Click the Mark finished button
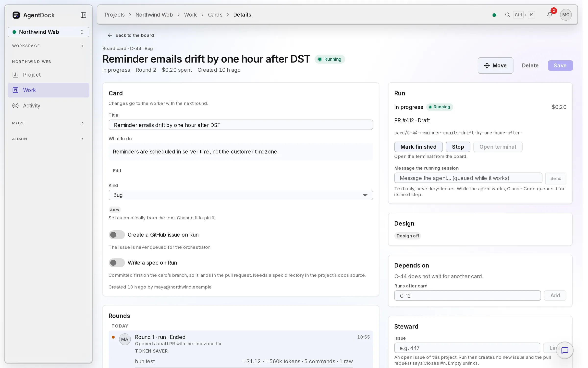 pos(418,147)
